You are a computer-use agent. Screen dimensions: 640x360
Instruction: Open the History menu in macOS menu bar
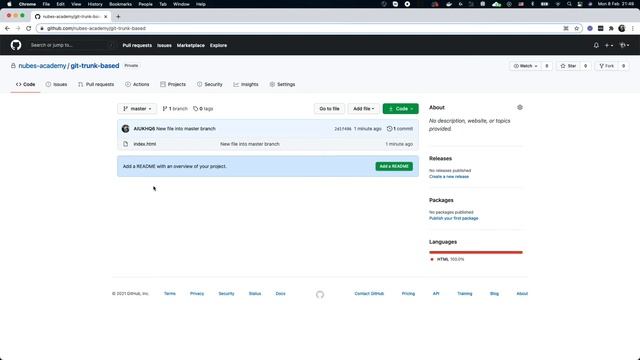95,4
